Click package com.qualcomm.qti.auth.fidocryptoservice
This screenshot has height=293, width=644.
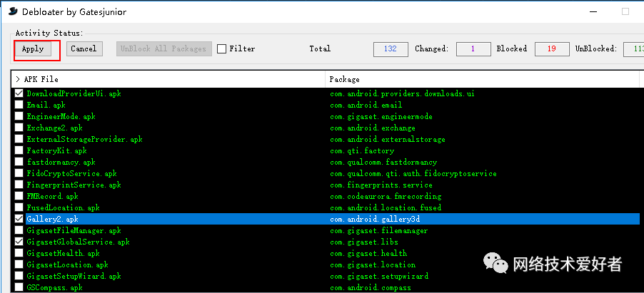(x=413, y=173)
